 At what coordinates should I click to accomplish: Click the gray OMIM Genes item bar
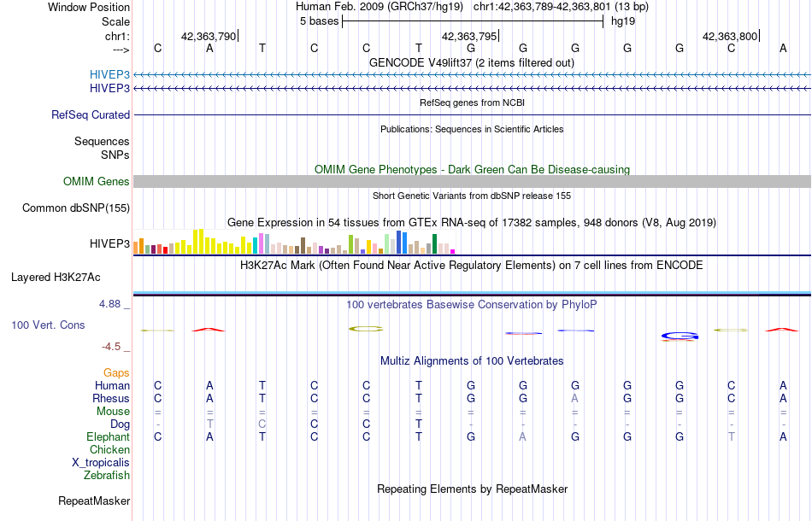[472, 181]
